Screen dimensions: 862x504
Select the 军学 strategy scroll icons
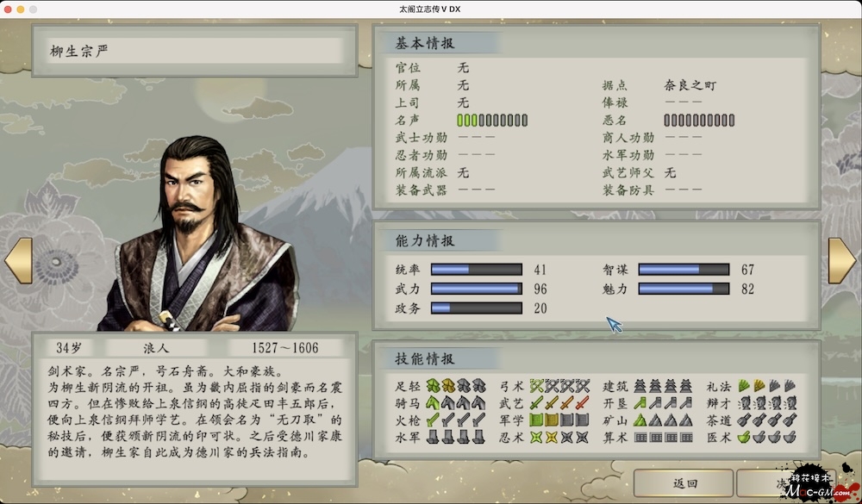(559, 420)
